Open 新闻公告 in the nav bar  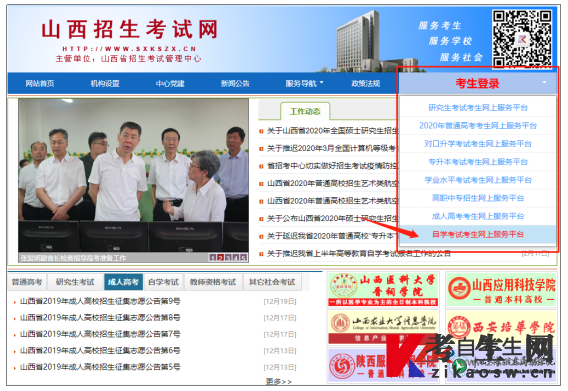(235, 84)
